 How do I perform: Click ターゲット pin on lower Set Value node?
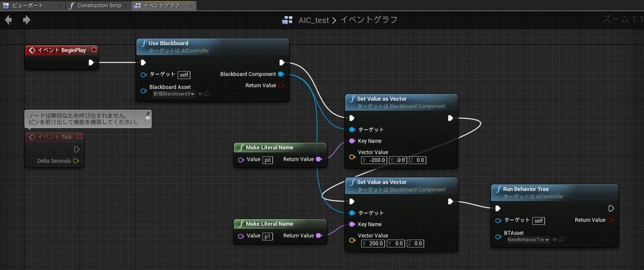[x=352, y=213]
